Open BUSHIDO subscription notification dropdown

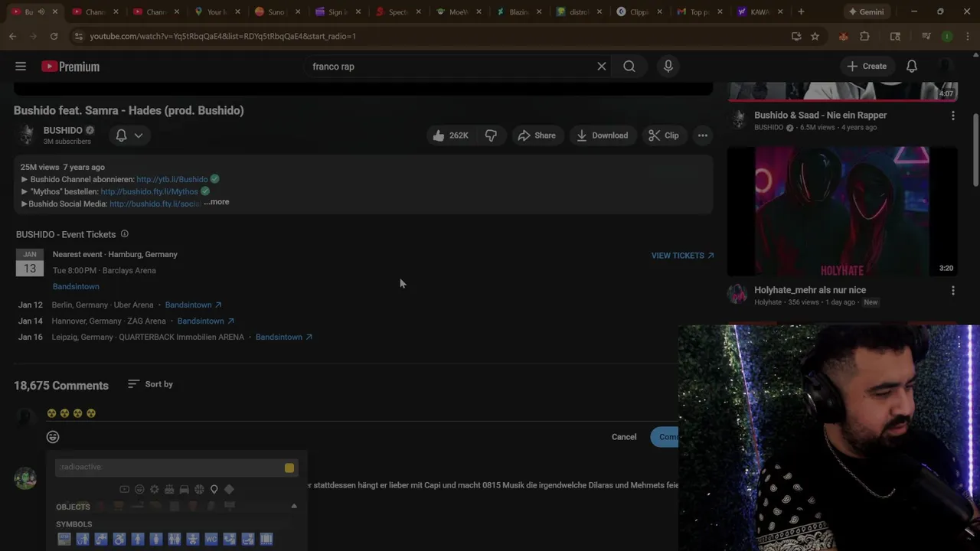click(x=129, y=135)
